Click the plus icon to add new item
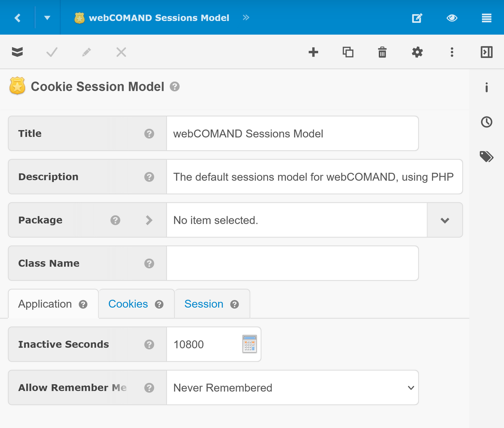The height and width of the screenshot is (428, 504). click(x=313, y=52)
